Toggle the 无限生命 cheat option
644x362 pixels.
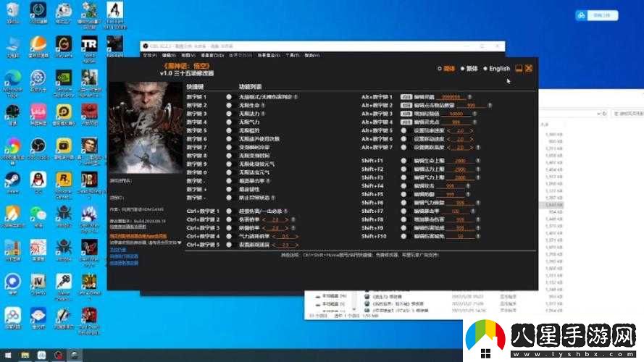tap(229, 105)
